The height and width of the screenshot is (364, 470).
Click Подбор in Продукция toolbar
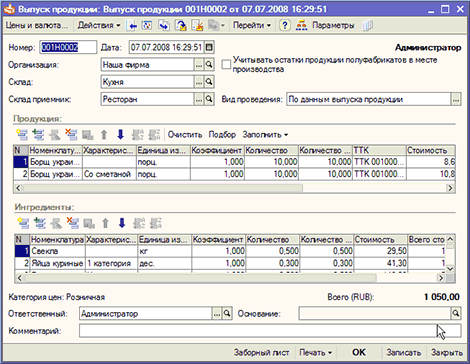222,135
